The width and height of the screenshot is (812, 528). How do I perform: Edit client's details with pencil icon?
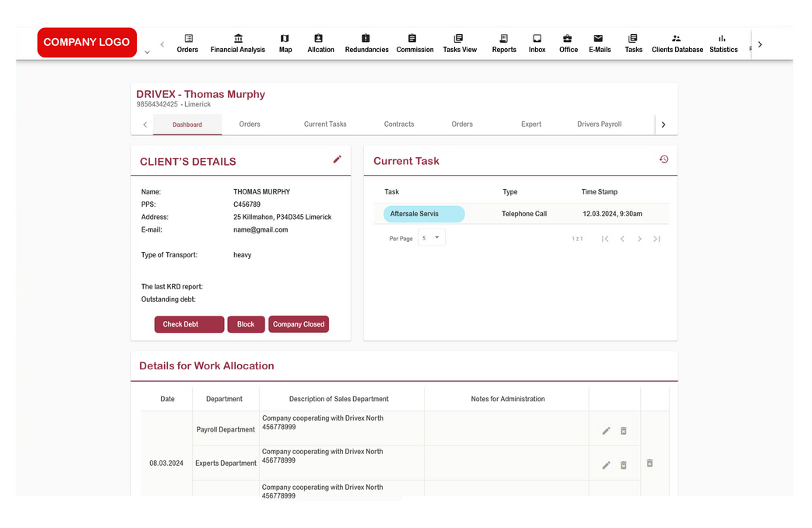click(337, 159)
